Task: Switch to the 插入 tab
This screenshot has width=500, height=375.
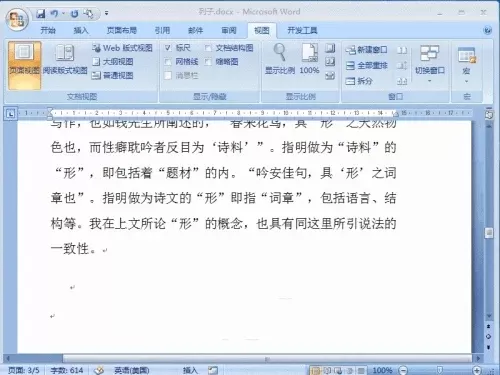Action: (x=81, y=31)
